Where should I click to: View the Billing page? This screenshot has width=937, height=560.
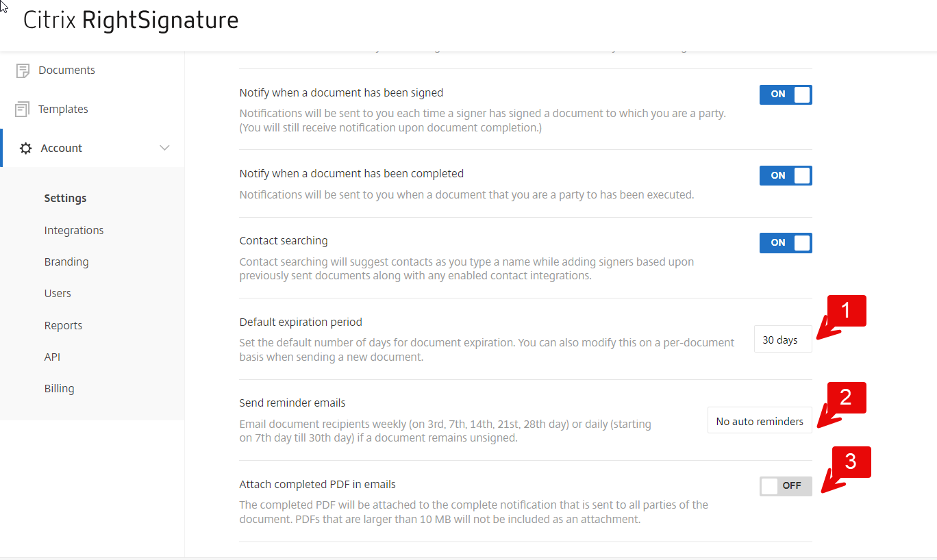pyautogui.click(x=59, y=388)
